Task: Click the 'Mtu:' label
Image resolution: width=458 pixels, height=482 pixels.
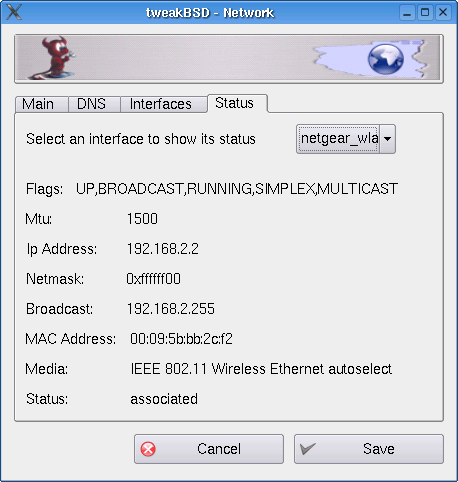Action: pyautogui.click(x=39, y=219)
